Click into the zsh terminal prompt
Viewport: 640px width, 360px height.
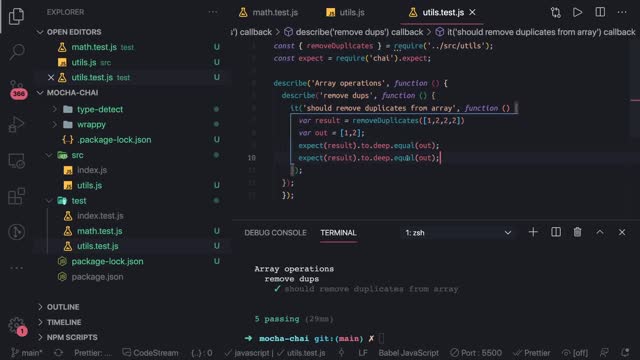382,338
